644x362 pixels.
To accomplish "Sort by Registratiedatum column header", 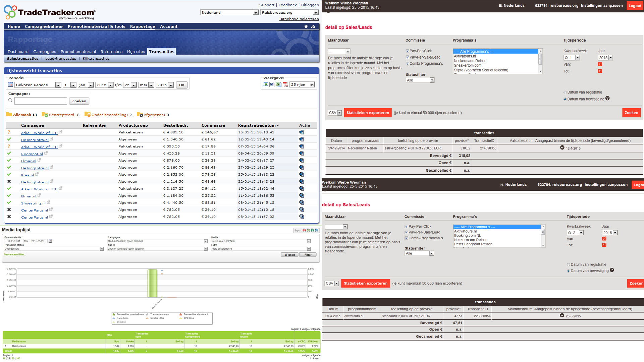I will pyautogui.click(x=258, y=125).
